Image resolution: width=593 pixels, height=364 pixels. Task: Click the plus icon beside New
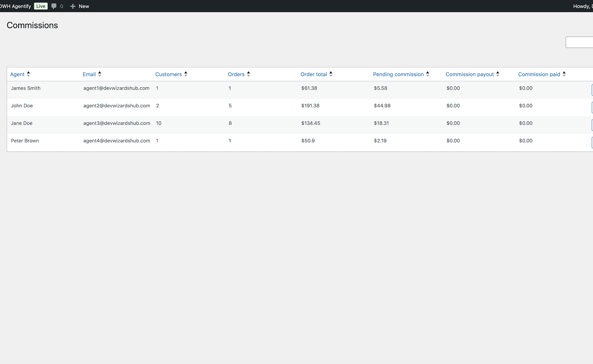pos(73,6)
